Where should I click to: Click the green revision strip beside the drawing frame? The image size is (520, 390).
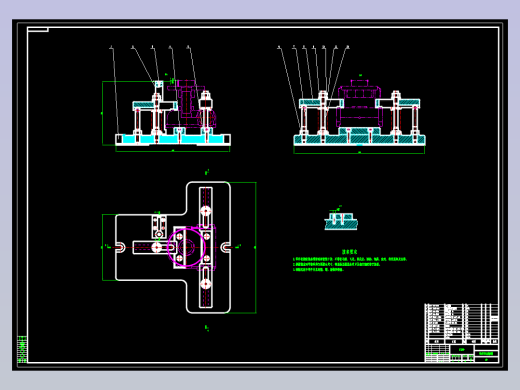[22, 349]
